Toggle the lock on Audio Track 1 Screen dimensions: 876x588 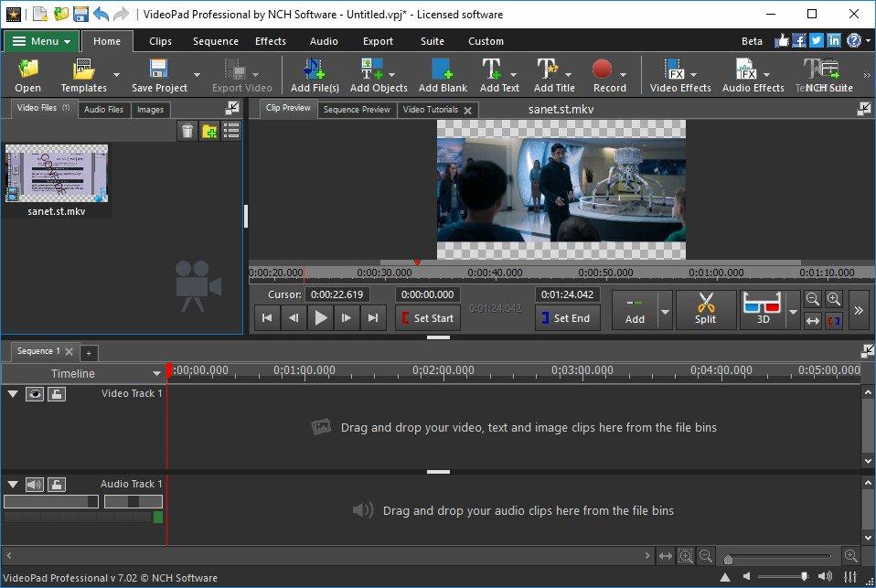tap(57, 484)
